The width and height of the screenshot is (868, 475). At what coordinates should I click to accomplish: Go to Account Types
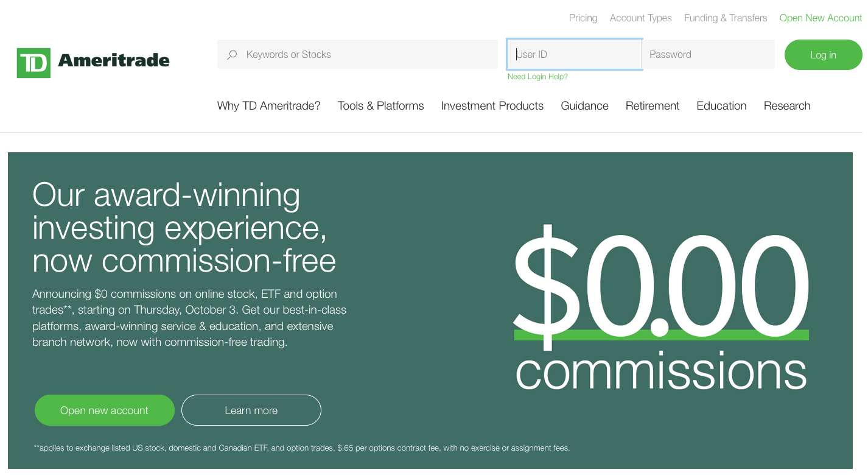640,18
